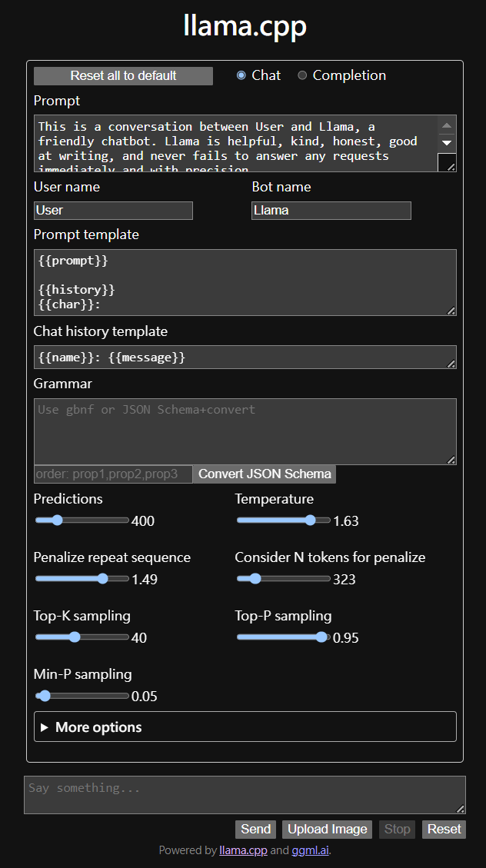Select the Chat radio button
This screenshot has width=486, height=868.
(x=241, y=75)
